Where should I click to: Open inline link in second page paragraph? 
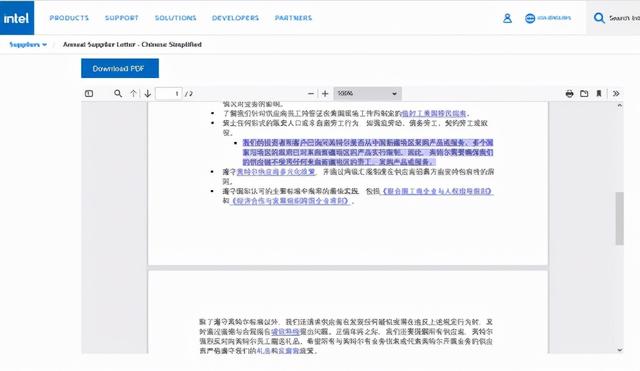click(285, 331)
